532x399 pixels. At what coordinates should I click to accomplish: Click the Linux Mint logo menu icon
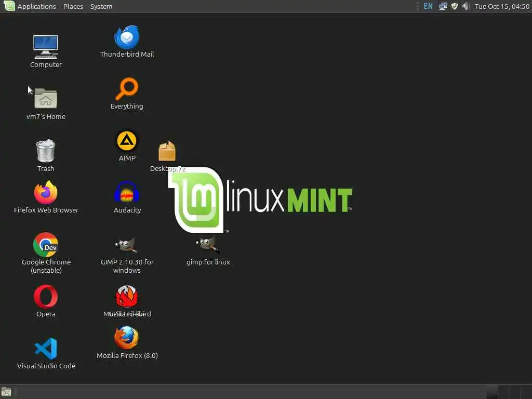(9, 6)
